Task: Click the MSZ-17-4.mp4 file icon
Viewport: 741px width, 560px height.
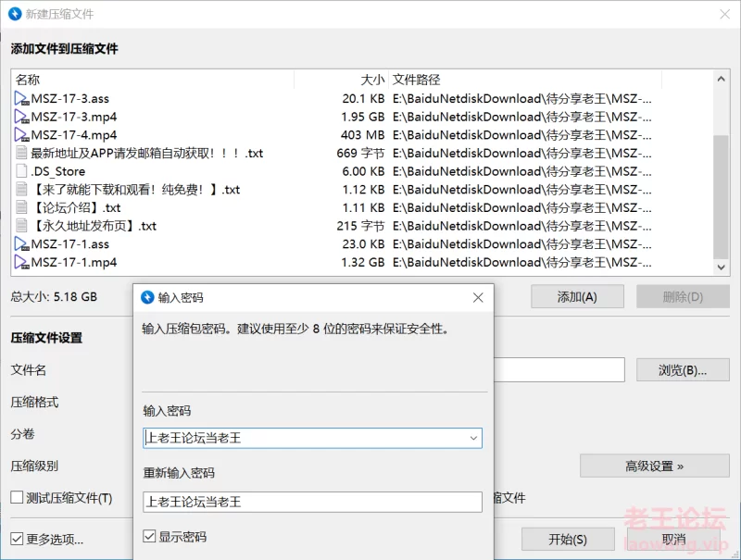Action: (x=21, y=135)
